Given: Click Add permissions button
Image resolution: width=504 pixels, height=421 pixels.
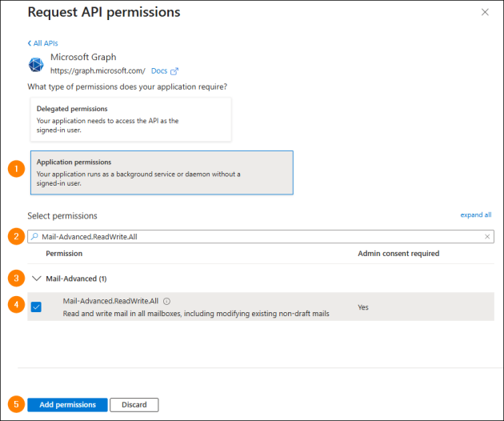Looking at the screenshot, I should (x=67, y=405).
